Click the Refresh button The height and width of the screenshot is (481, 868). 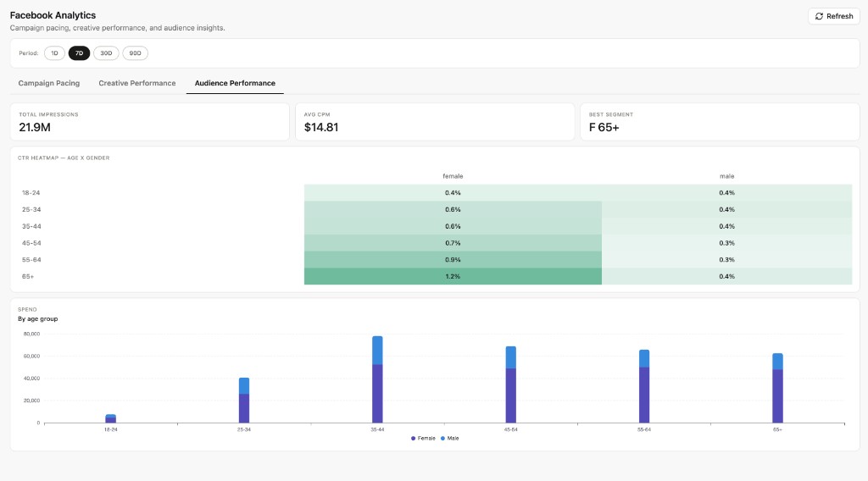click(x=834, y=16)
